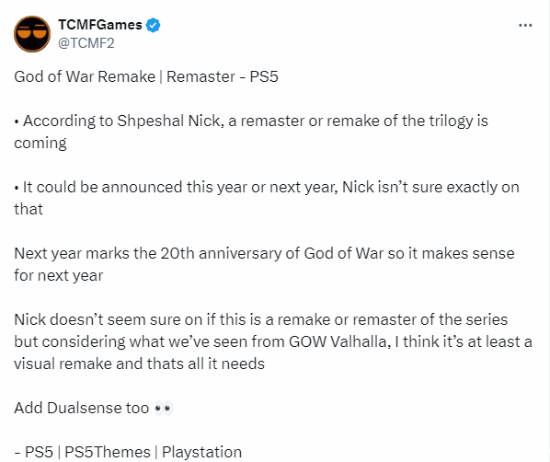550x462 pixels.
Task: Select the PS5Themes tag text
Action: (107, 452)
